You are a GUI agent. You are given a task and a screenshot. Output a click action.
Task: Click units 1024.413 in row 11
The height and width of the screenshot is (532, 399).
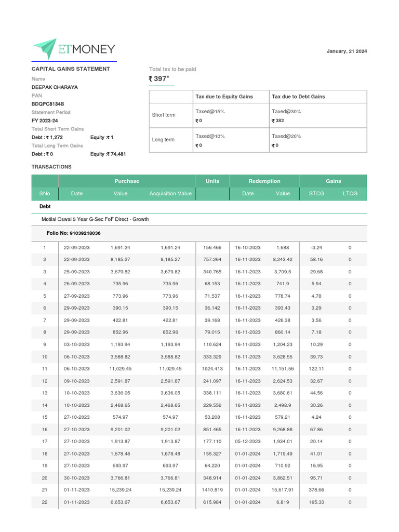(x=212, y=369)
